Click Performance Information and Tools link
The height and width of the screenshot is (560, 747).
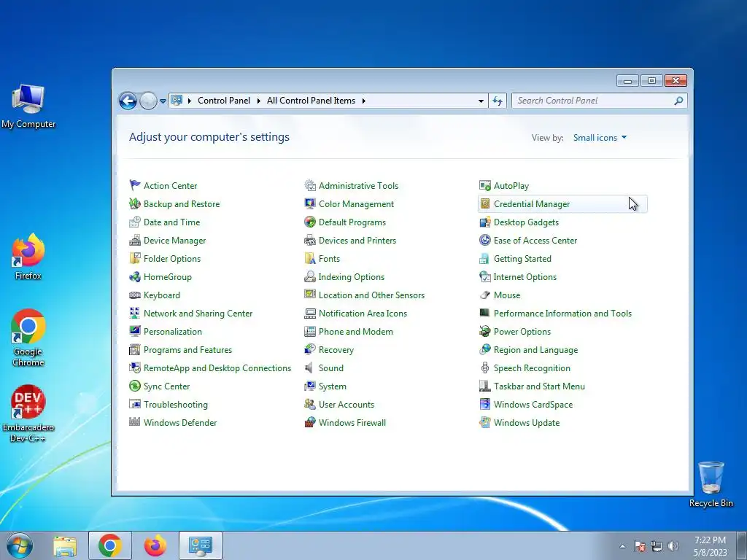(562, 314)
